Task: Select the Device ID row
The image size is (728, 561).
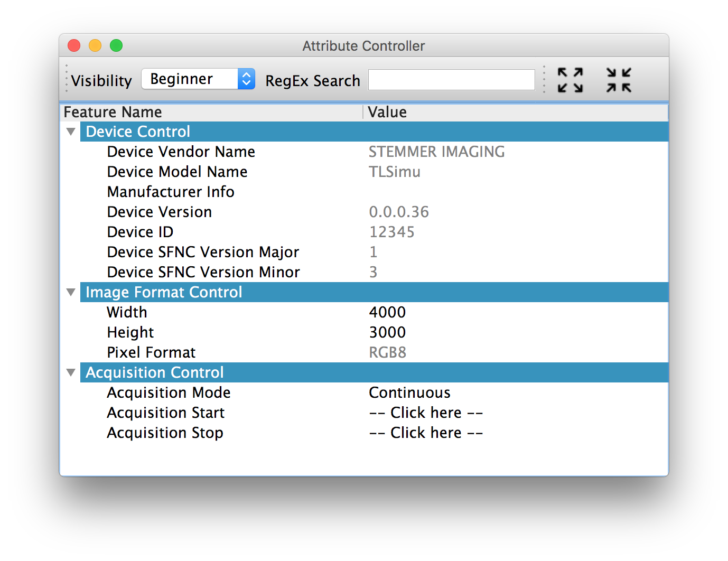Action: point(364,232)
